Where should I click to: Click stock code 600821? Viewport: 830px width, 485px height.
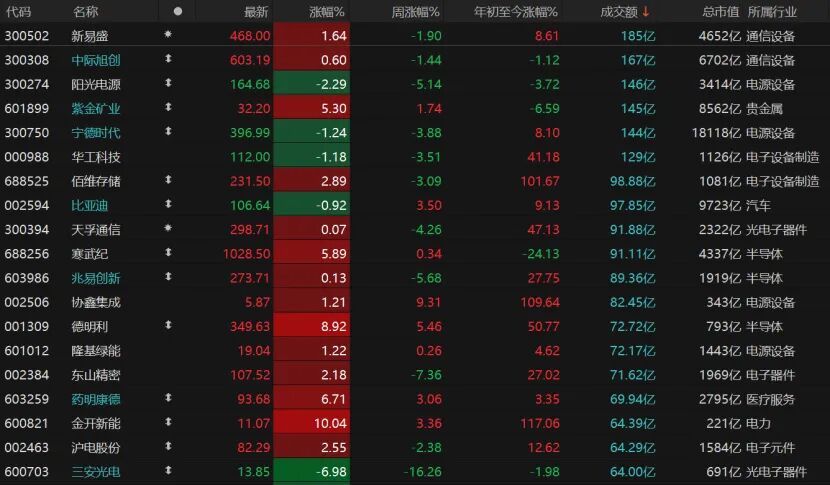point(26,424)
